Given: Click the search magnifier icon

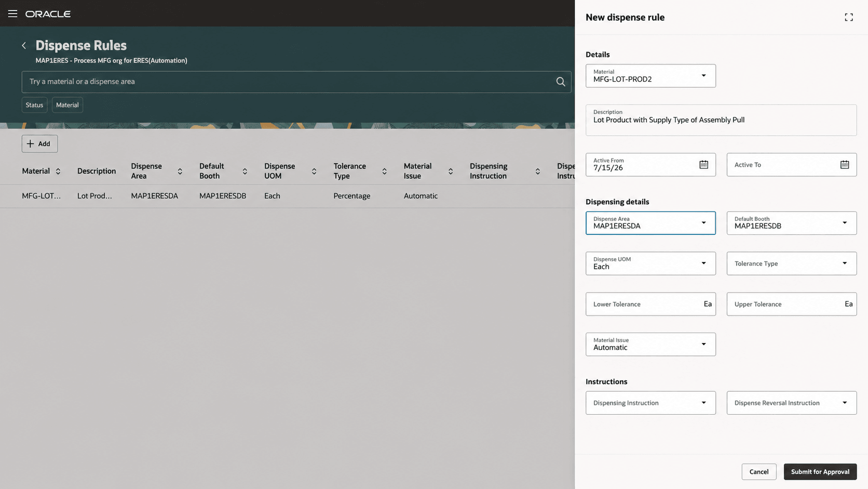Looking at the screenshot, I should 561,82.
